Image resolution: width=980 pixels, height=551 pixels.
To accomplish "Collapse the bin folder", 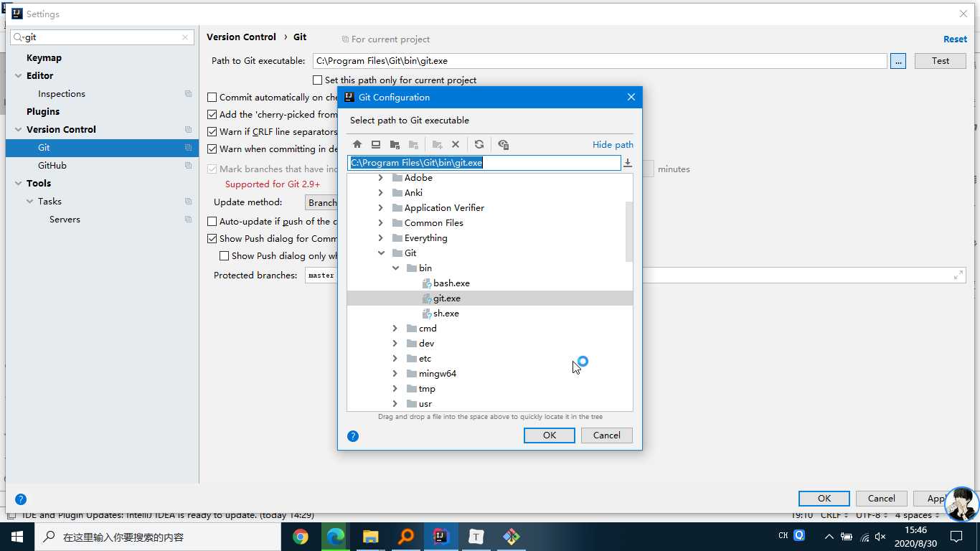I will (x=395, y=268).
